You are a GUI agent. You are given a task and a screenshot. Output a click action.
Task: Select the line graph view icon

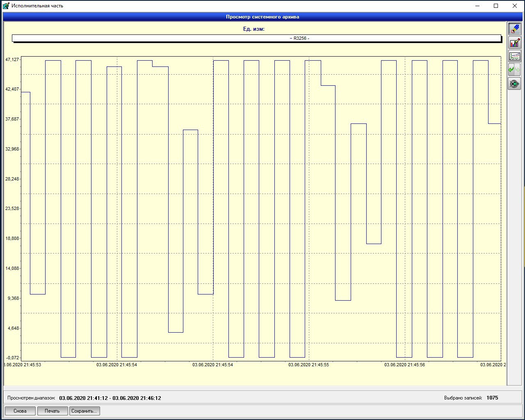(514, 56)
